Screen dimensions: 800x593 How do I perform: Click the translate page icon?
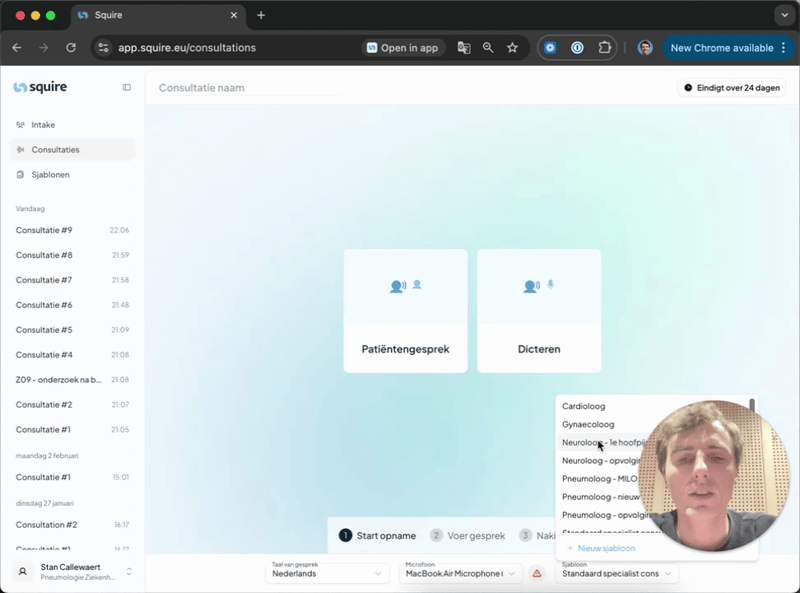464,47
